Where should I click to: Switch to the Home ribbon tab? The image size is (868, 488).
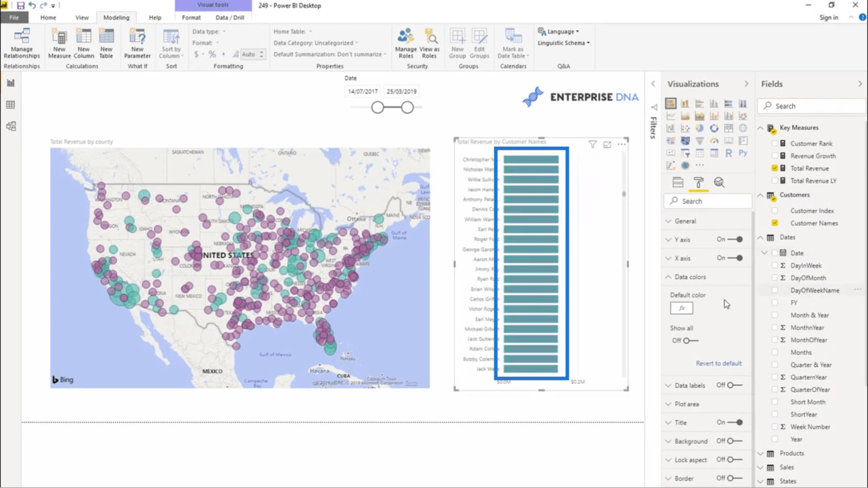tap(48, 18)
